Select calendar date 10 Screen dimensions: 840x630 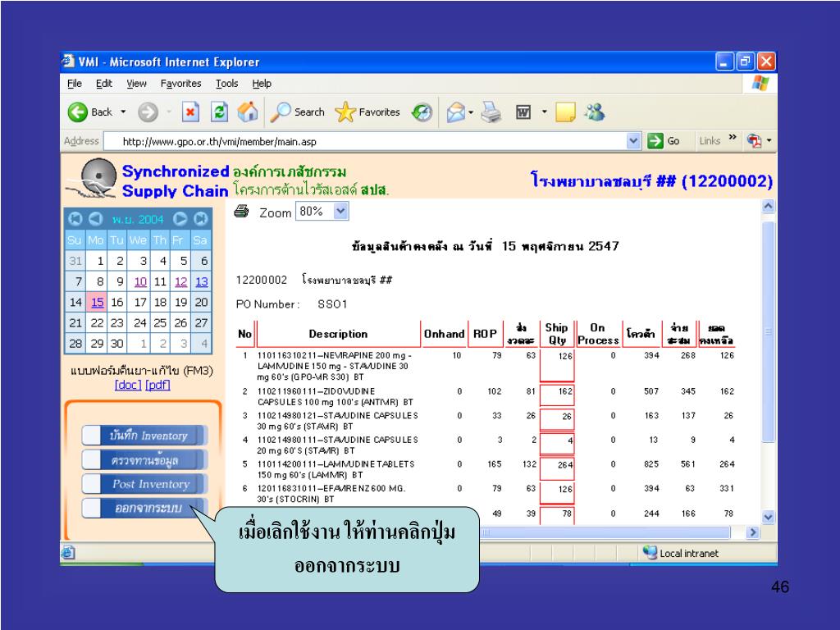tap(140, 282)
